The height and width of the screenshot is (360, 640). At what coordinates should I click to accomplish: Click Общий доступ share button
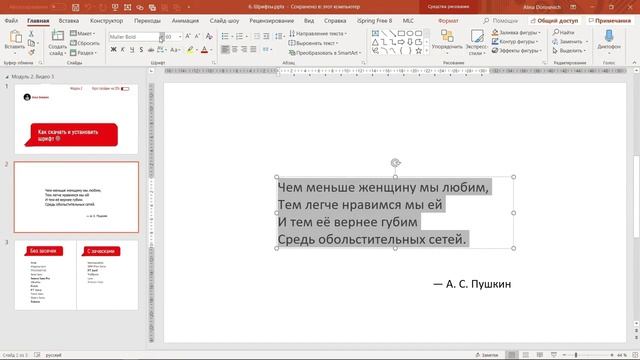pyautogui.click(x=554, y=20)
